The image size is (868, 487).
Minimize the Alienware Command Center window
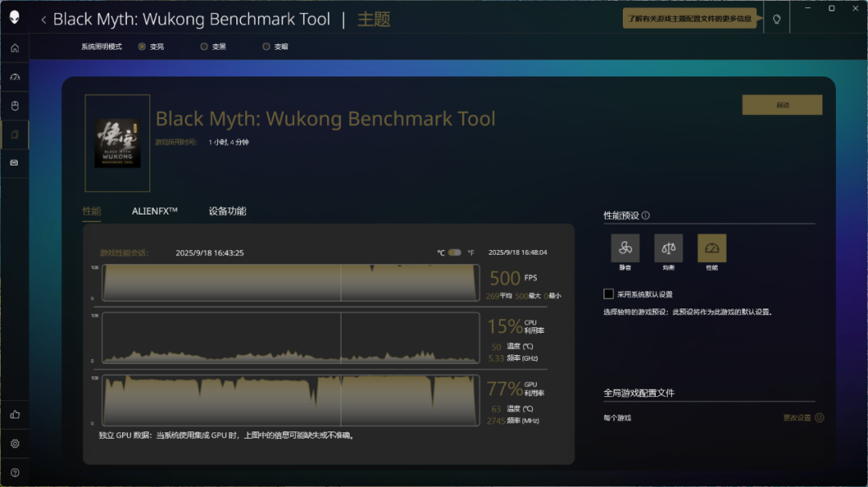(x=808, y=8)
